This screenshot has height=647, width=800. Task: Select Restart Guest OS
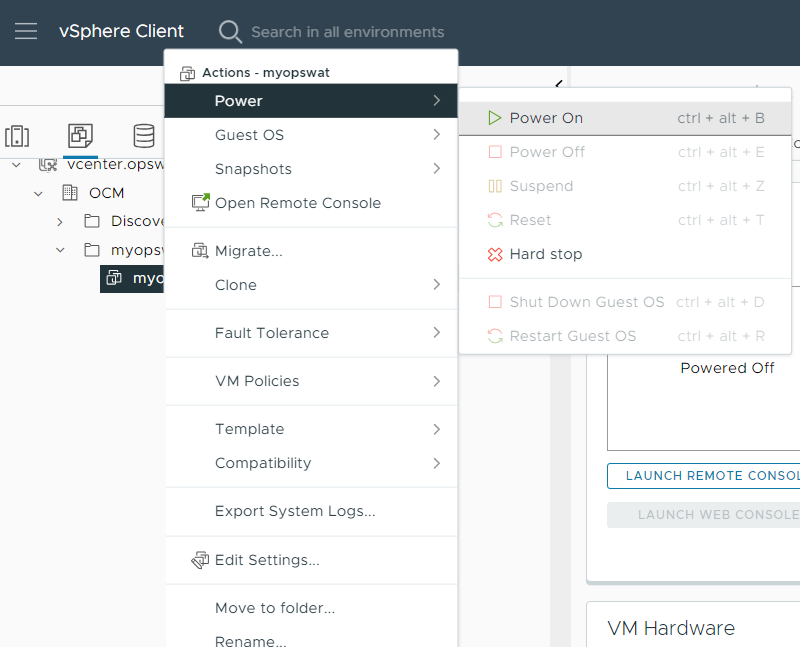625,336
